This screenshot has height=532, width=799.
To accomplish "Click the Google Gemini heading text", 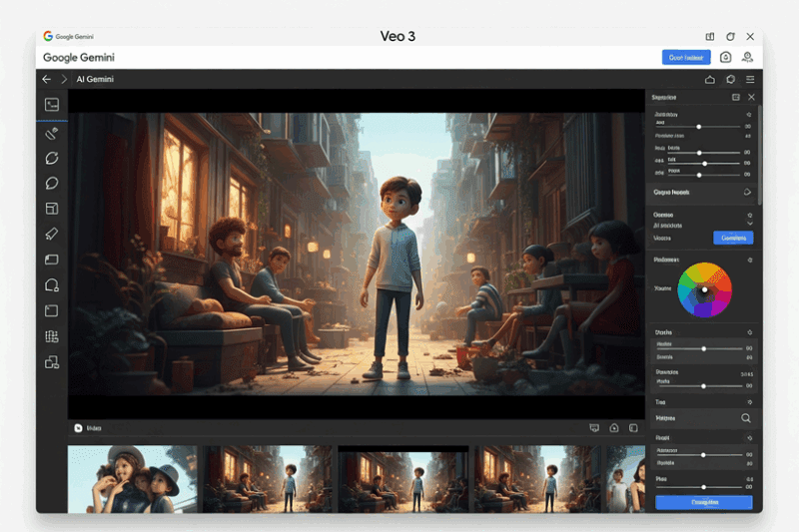I will click(x=79, y=58).
